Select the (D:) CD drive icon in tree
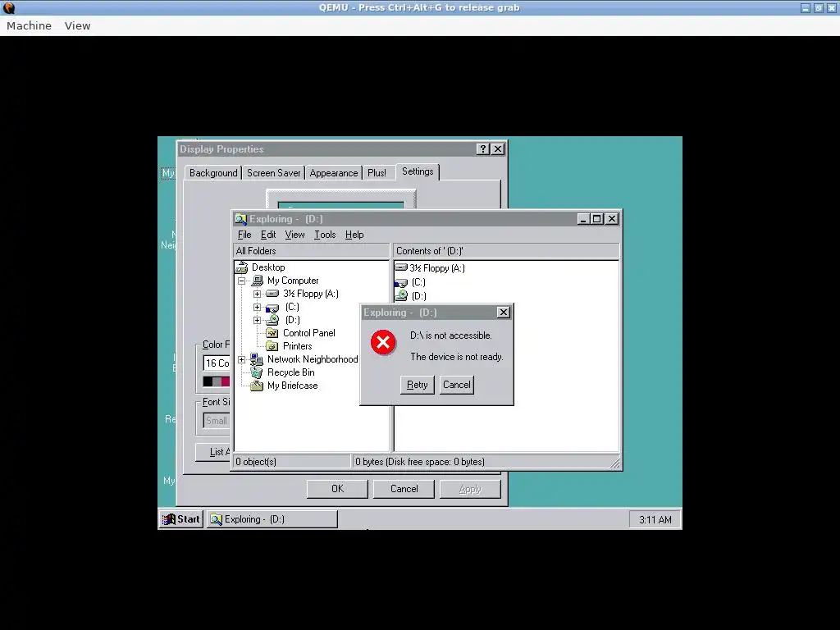Image resolution: width=840 pixels, height=630 pixels. coord(272,320)
